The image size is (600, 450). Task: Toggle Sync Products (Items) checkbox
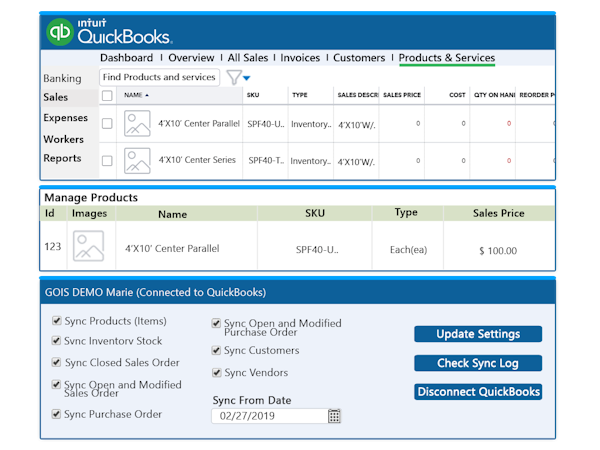57,321
